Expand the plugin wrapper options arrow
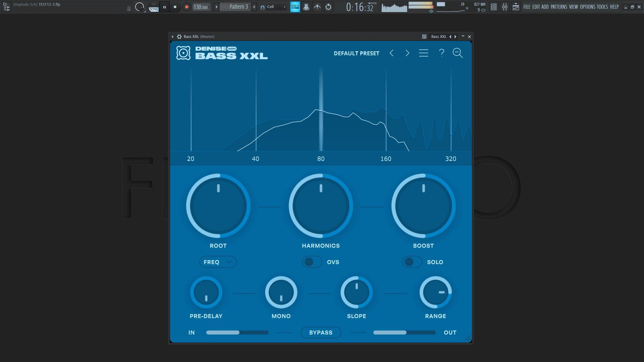This screenshot has width=644, height=362. coord(172,37)
